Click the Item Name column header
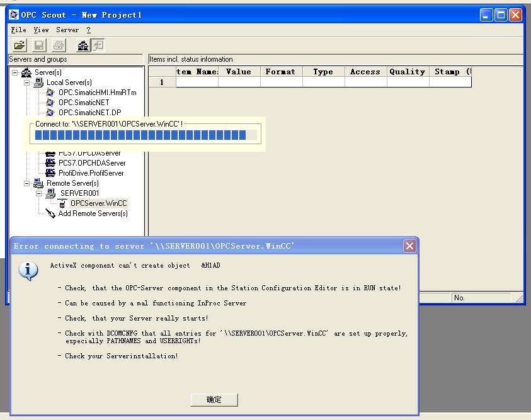Image resolution: width=531 pixels, height=420 pixels. click(197, 72)
